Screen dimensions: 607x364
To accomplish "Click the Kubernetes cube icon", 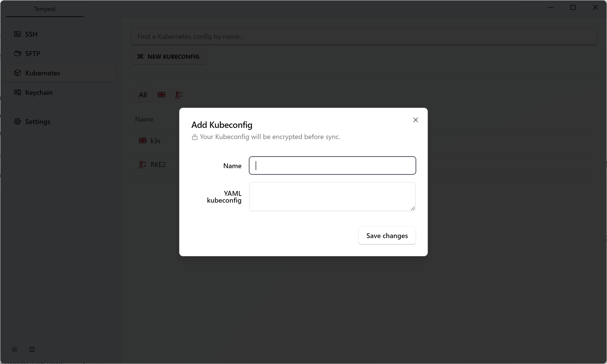I will [x=17, y=73].
